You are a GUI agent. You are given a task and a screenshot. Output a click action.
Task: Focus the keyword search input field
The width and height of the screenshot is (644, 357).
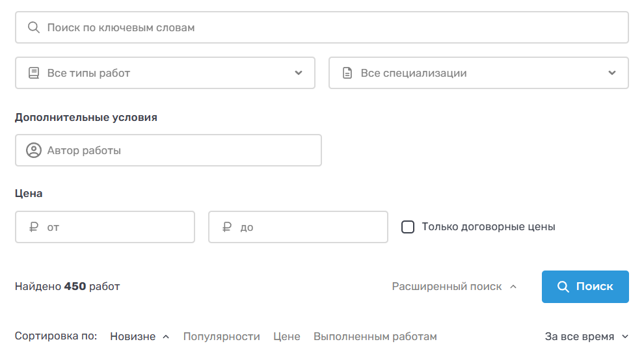(x=332, y=28)
